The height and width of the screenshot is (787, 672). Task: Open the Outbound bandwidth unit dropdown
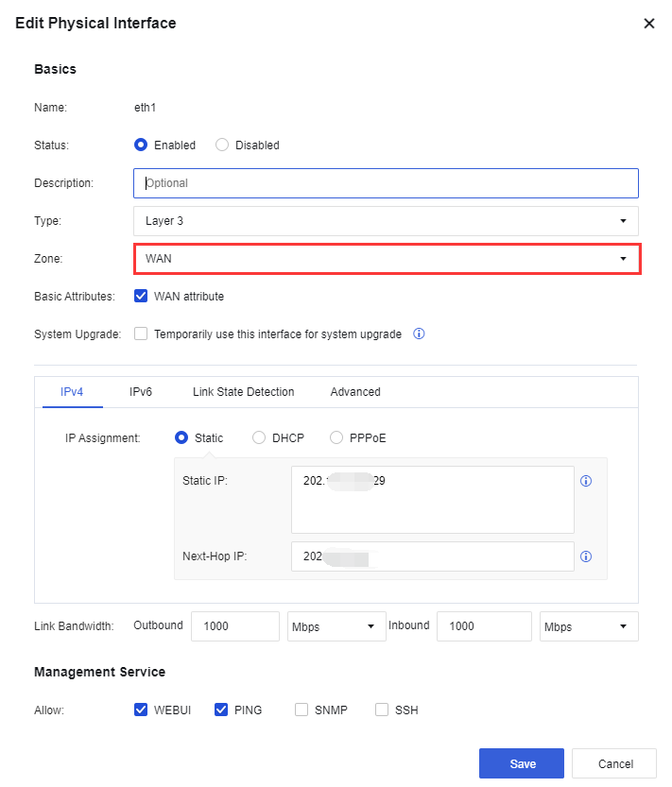[336, 626]
